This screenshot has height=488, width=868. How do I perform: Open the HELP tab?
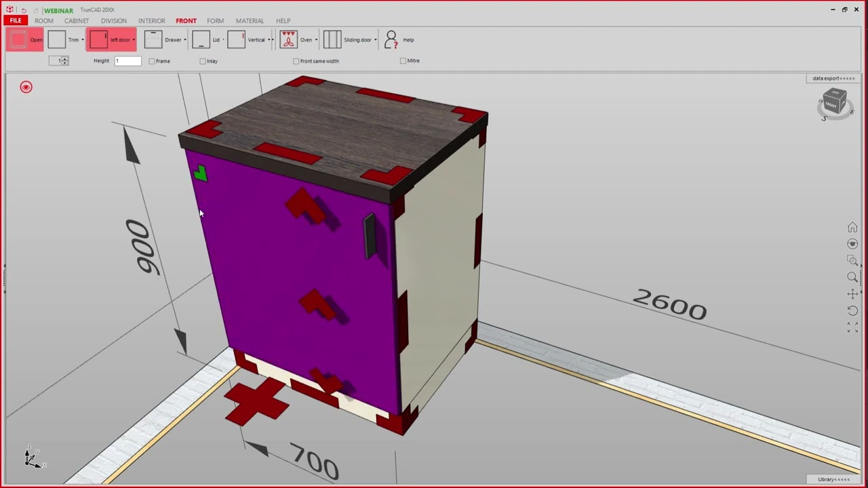pyautogui.click(x=283, y=21)
